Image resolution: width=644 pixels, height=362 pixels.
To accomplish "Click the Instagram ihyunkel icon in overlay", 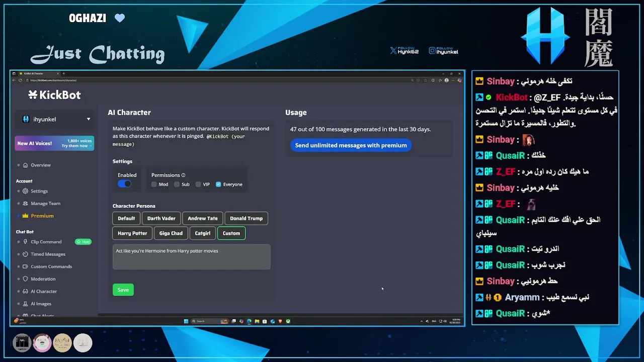I will click(432, 51).
